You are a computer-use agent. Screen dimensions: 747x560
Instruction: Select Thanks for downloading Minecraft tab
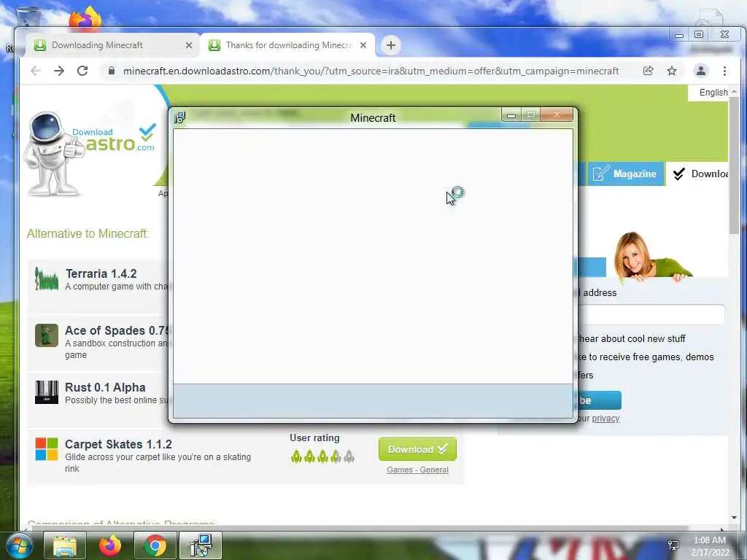pos(287,45)
